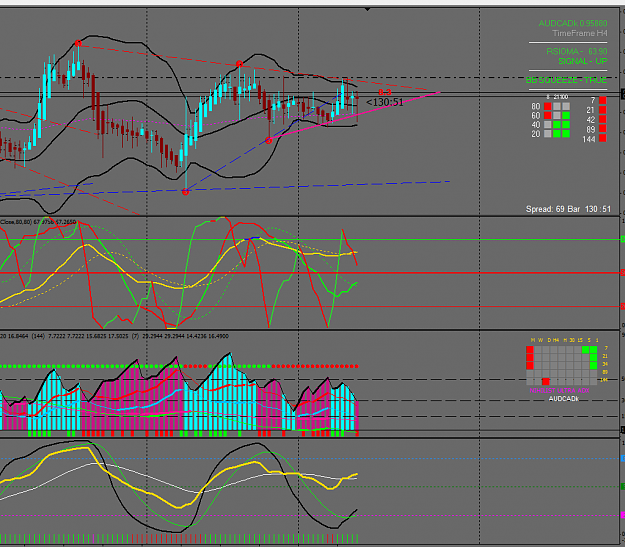The height and width of the screenshot is (547, 625).
Task: Click the green cell in ADX row 34
Action: pos(594,366)
